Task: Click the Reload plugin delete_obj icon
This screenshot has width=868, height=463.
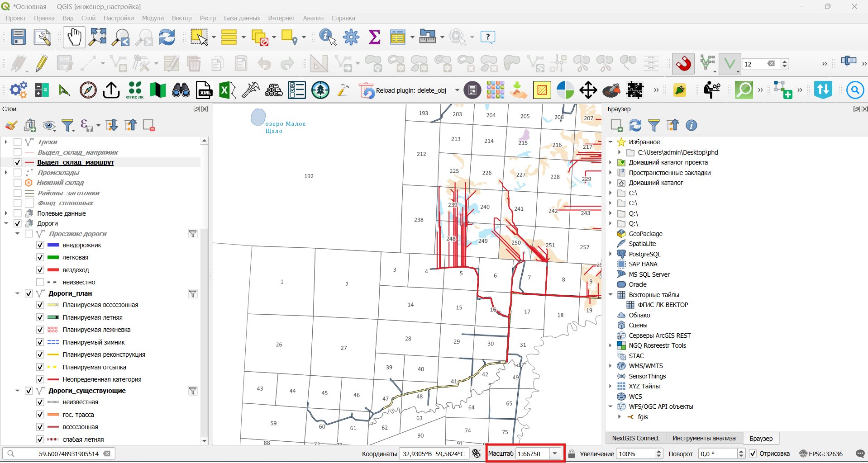Action: coord(366,90)
